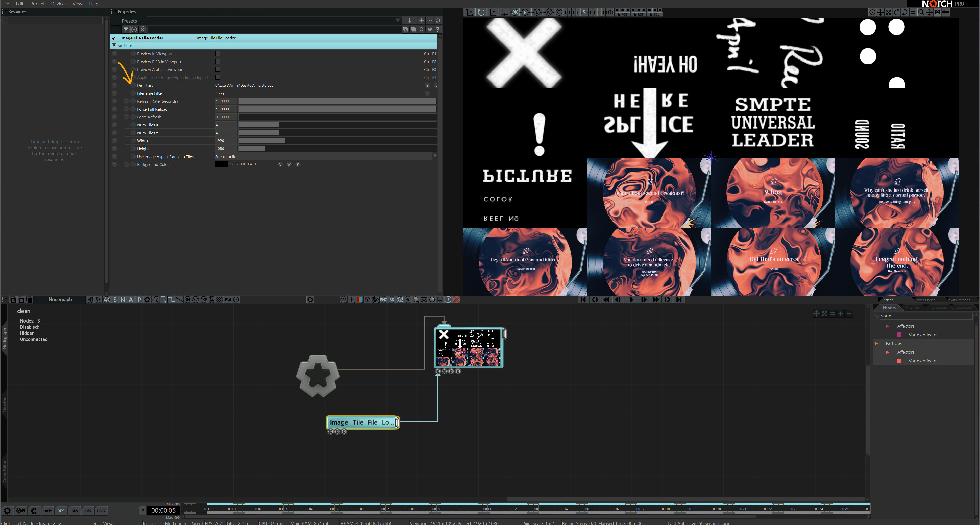Image resolution: width=980 pixels, height=525 pixels.
Task: Click the rotate tool icon above the viewport
Action: [481, 13]
